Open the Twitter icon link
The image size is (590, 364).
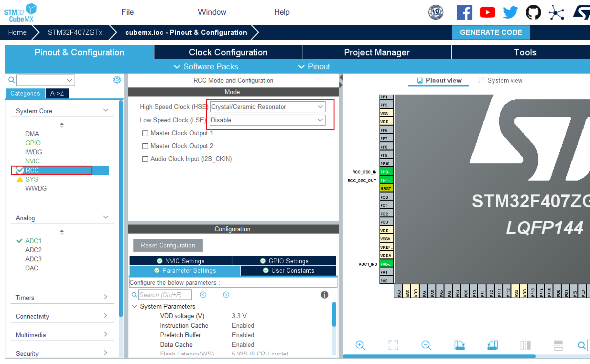(x=510, y=13)
